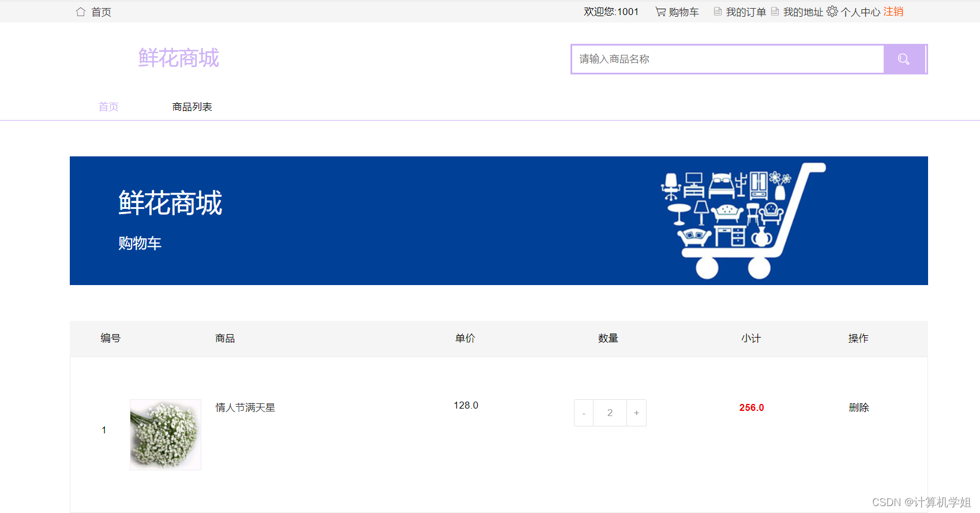Click the 单价 column header
980x513 pixels.
coord(465,338)
